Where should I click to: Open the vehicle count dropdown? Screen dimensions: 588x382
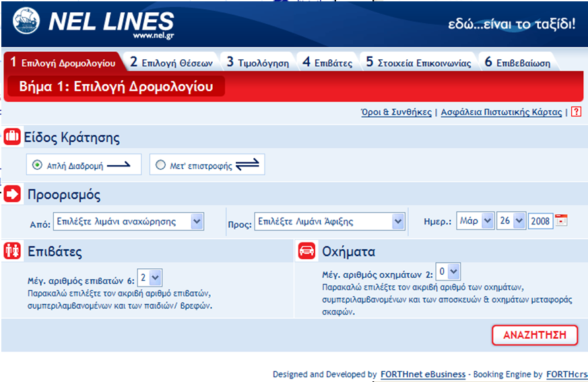click(448, 272)
